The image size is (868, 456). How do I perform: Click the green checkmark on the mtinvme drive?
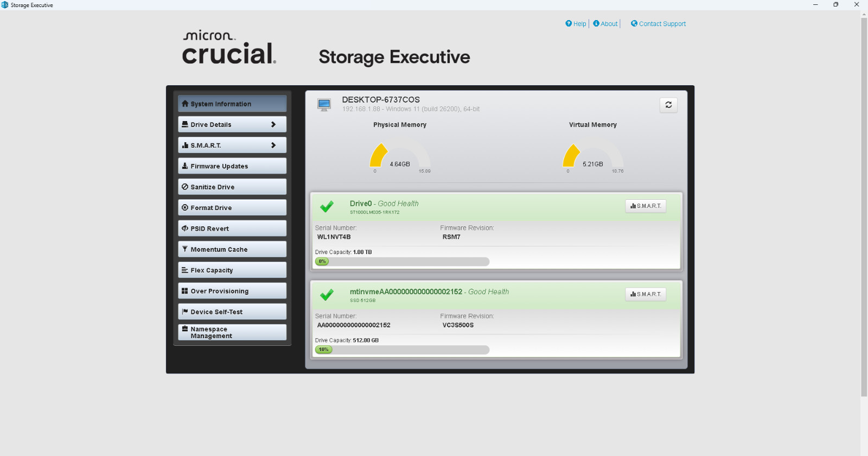pos(327,295)
